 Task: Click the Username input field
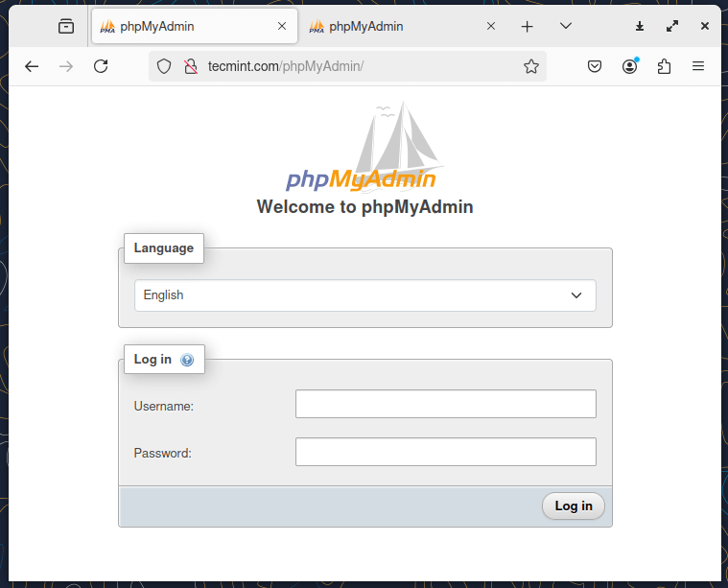pyautogui.click(x=445, y=404)
